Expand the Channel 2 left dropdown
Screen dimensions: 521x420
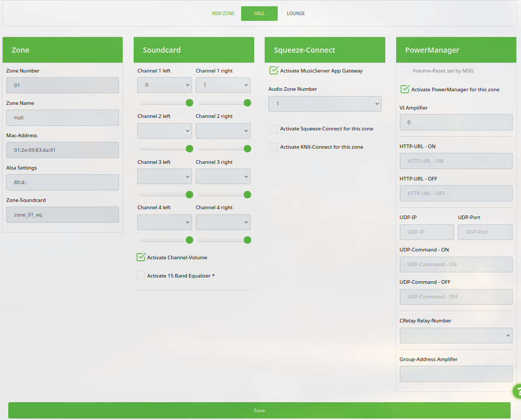coord(164,131)
